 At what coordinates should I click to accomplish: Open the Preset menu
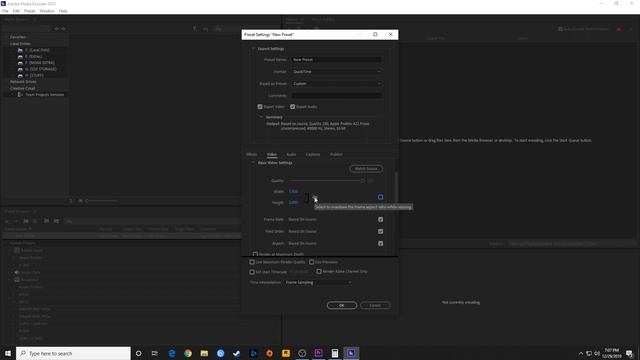click(x=29, y=11)
